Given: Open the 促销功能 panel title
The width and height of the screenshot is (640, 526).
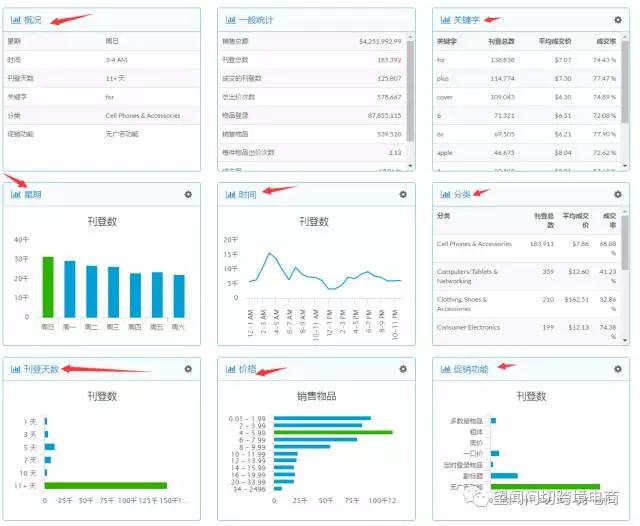Looking at the screenshot, I should pos(471,369).
